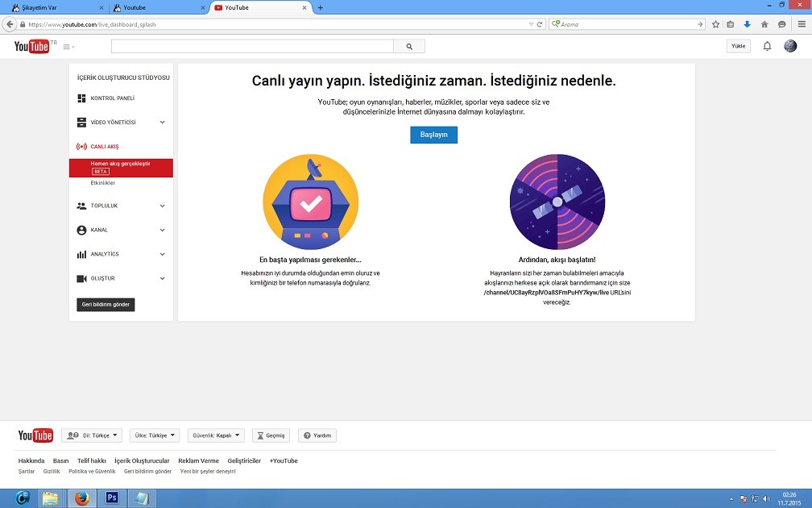Open Geçmiş history button in footer
This screenshot has width=812, height=508.
[x=271, y=435]
